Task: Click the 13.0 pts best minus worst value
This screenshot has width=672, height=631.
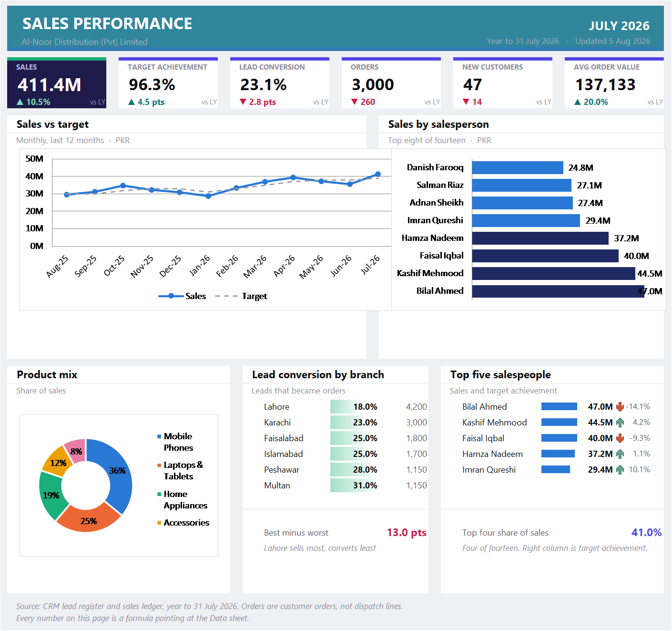Action: [407, 533]
